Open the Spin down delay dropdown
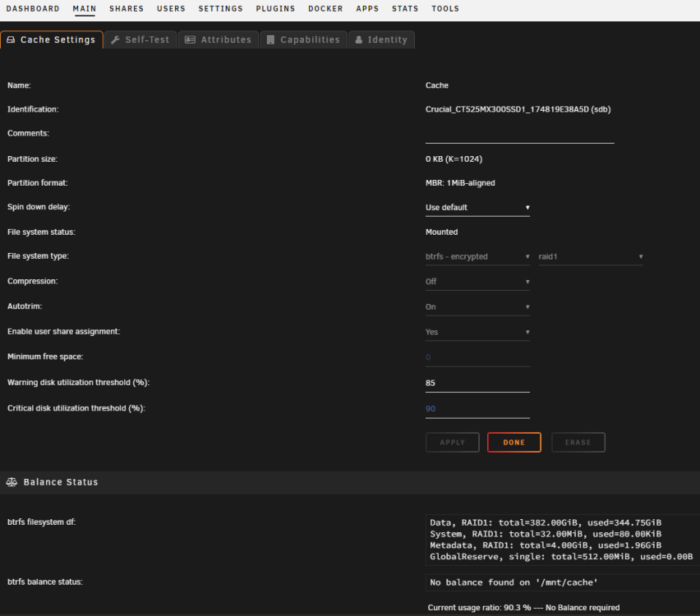Image resolution: width=700 pixels, height=616 pixels. pyautogui.click(x=477, y=208)
